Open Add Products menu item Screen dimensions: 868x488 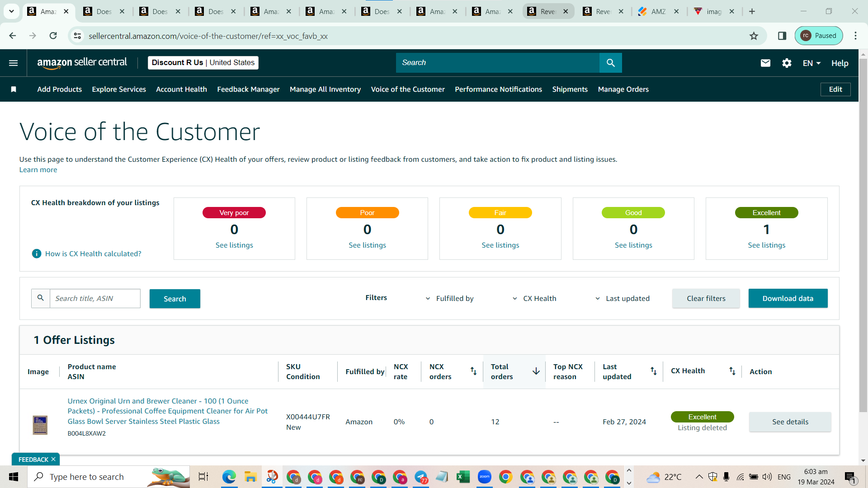coord(60,89)
